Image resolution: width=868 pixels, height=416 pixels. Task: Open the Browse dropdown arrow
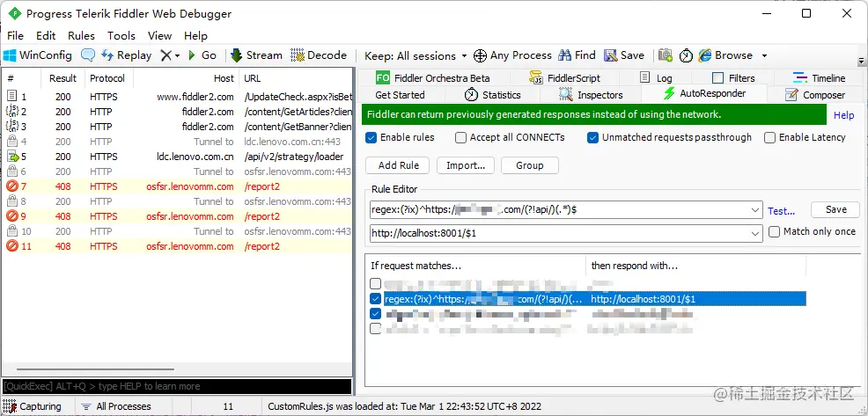pos(764,56)
